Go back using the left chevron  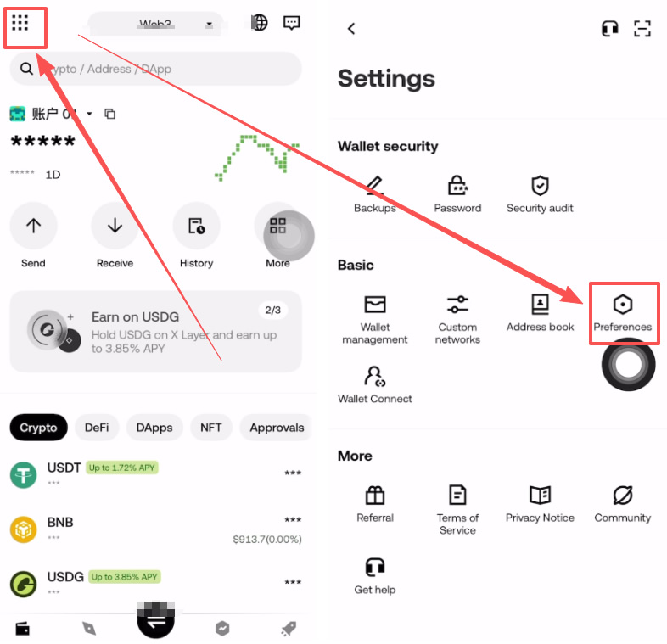pyautogui.click(x=351, y=29)
